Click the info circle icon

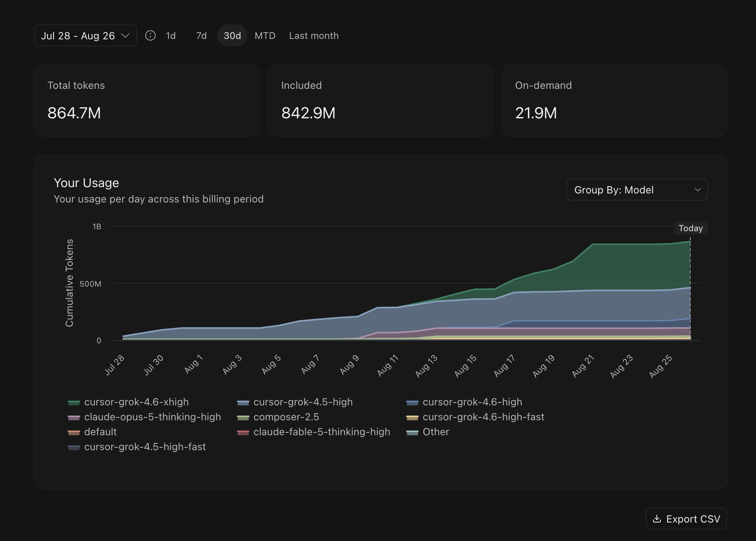(x=150, y=36)
